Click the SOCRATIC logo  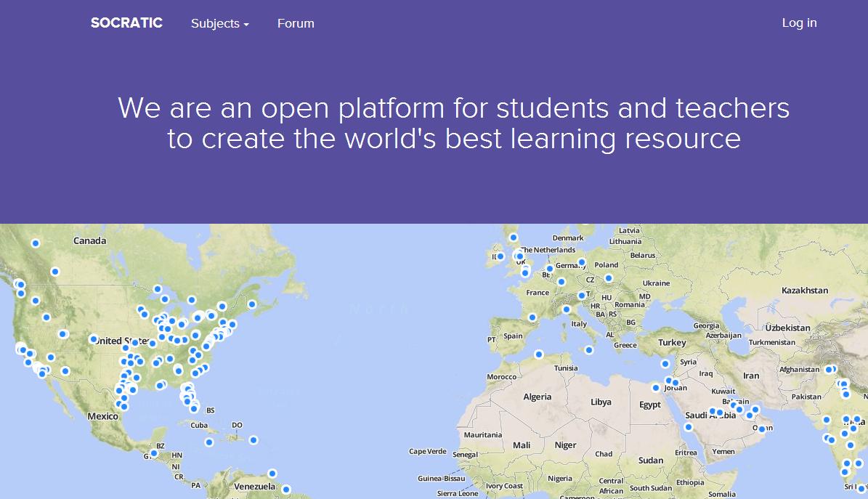pyautogui.click(x=126, y=23)
